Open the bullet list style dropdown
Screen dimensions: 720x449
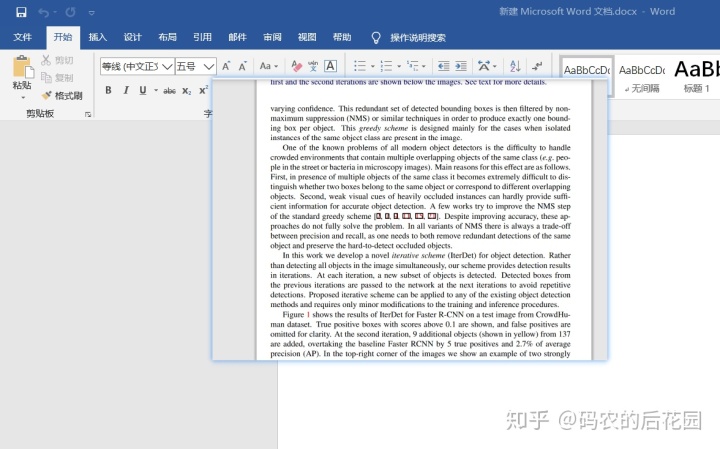(x=372, y=67)
